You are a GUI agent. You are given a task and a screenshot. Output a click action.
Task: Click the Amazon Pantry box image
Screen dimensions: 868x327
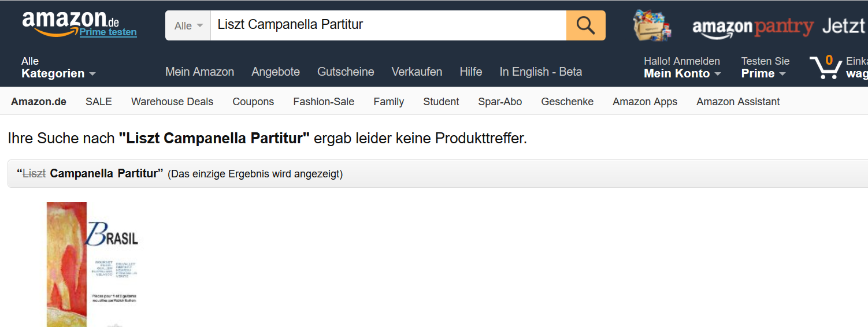click(x=652, y=25)
